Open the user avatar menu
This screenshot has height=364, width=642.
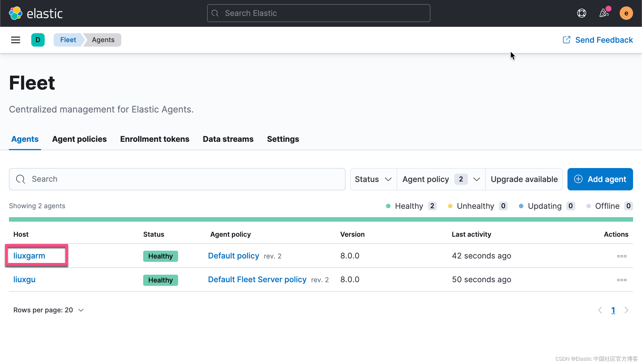point(626,13)
